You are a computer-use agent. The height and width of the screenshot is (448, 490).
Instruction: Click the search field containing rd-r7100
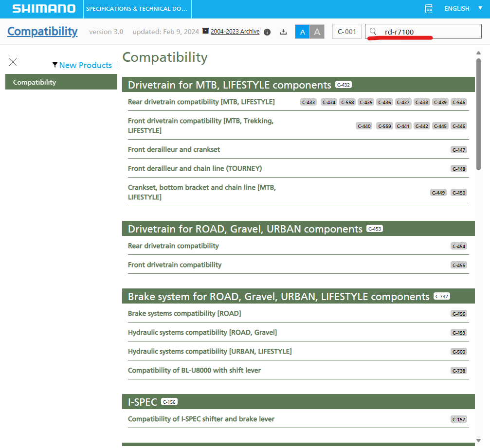tap(423, 31)
